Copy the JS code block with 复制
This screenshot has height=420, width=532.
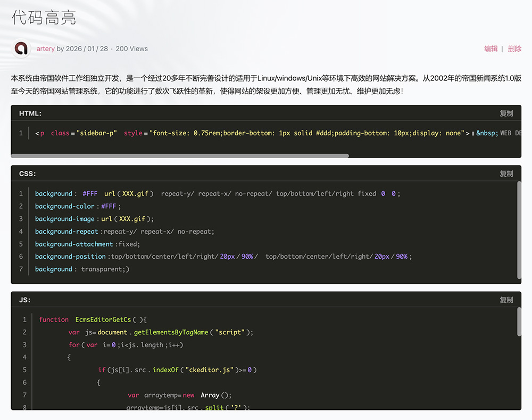[506, 300]
